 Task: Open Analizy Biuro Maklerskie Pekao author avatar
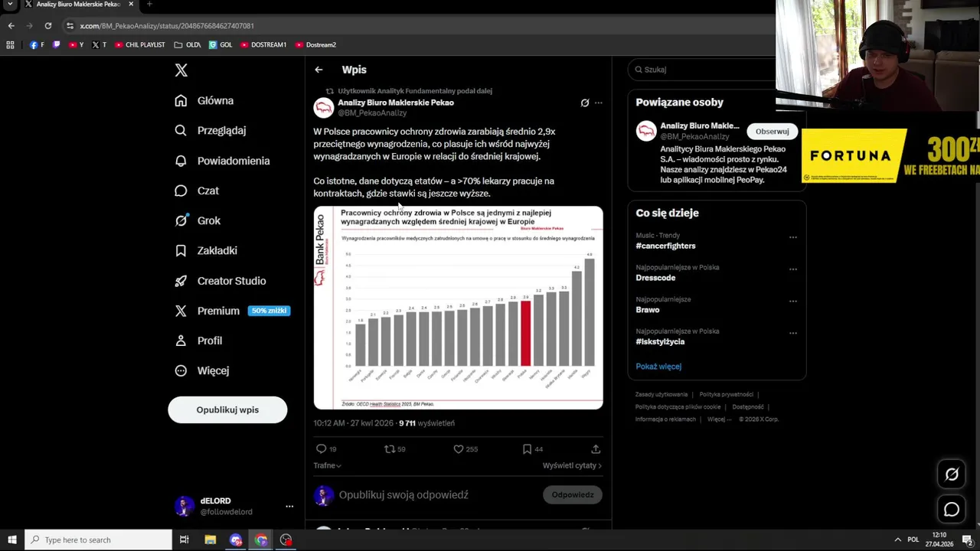click(x=323, y=108)
